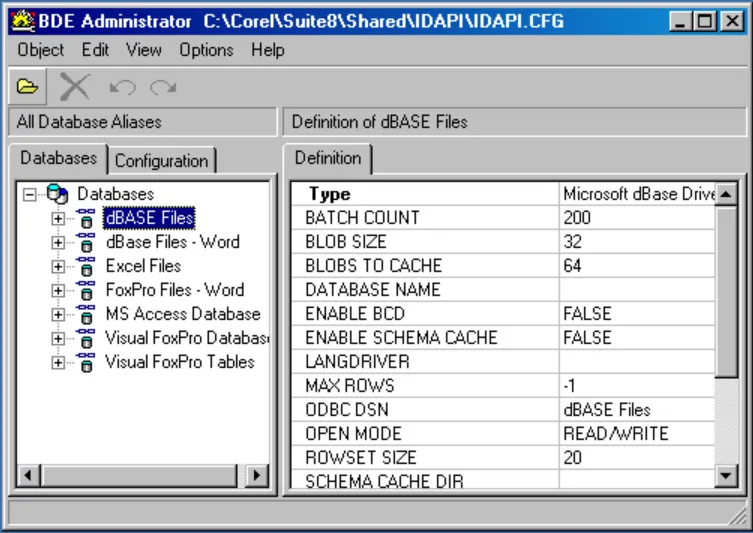Image resolution: width=753 pixels, height=533 pixels.
Task: Expand the Visual FoxPro Database alias
Action: [x=58, y=339]
